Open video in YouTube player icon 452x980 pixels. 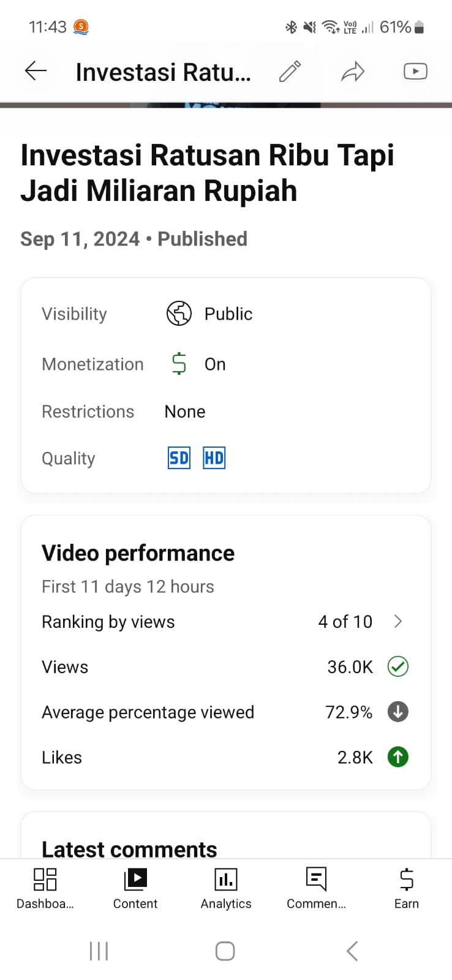pos(415,72)
